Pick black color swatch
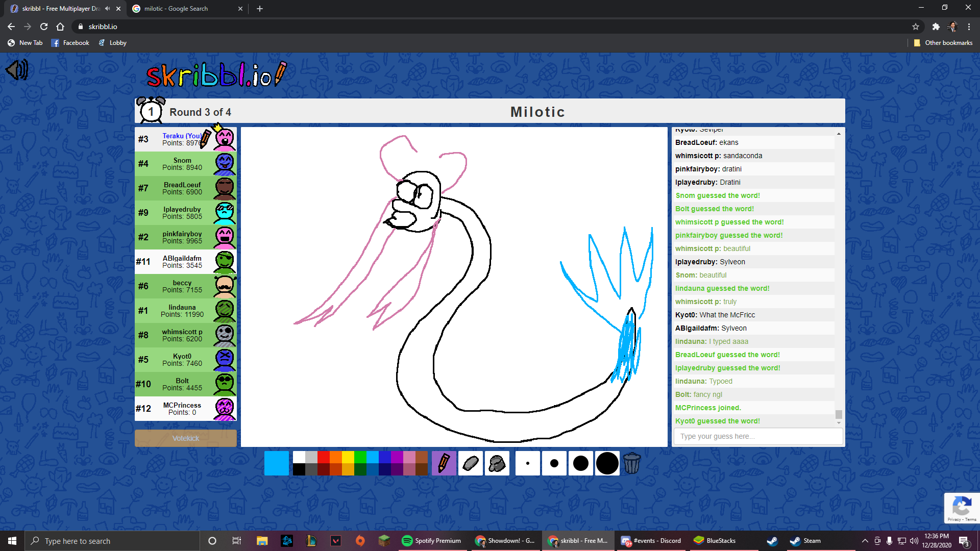Viewport: 980px width, 551px height. (x=299, y=469)
